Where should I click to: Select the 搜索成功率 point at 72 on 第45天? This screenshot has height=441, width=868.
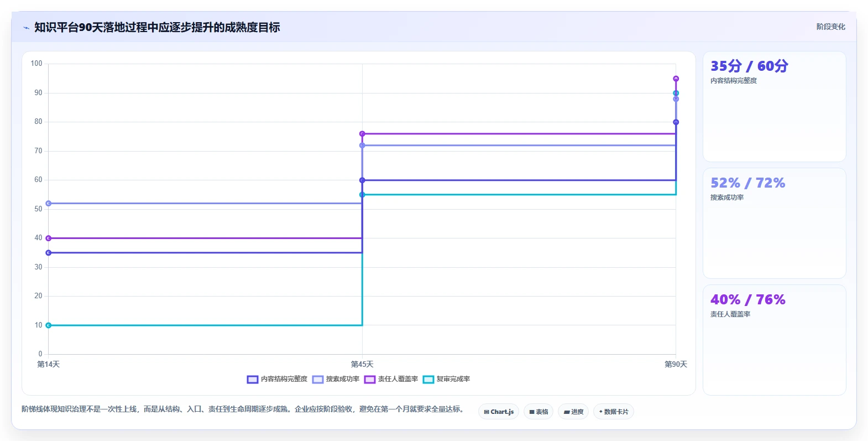pos(362,146)
